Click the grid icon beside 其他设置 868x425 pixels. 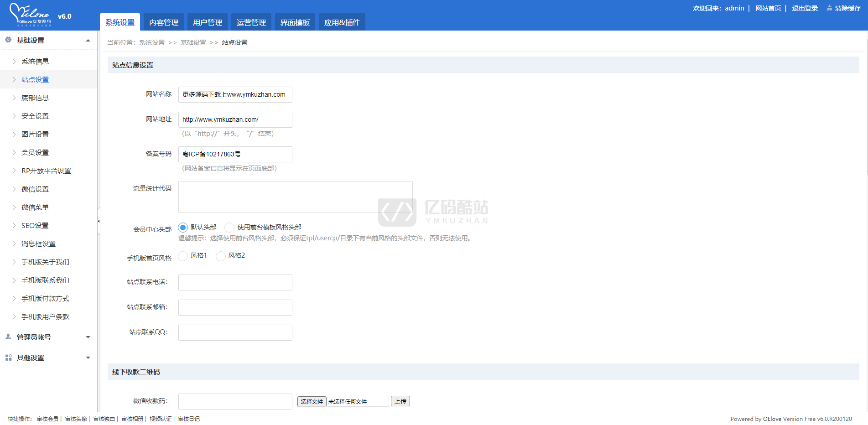[8, 358]
